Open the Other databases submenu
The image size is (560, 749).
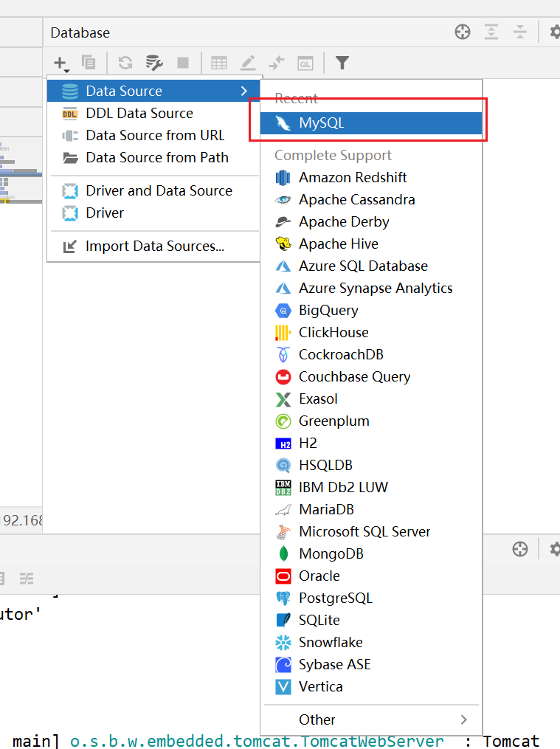[371, 719]
